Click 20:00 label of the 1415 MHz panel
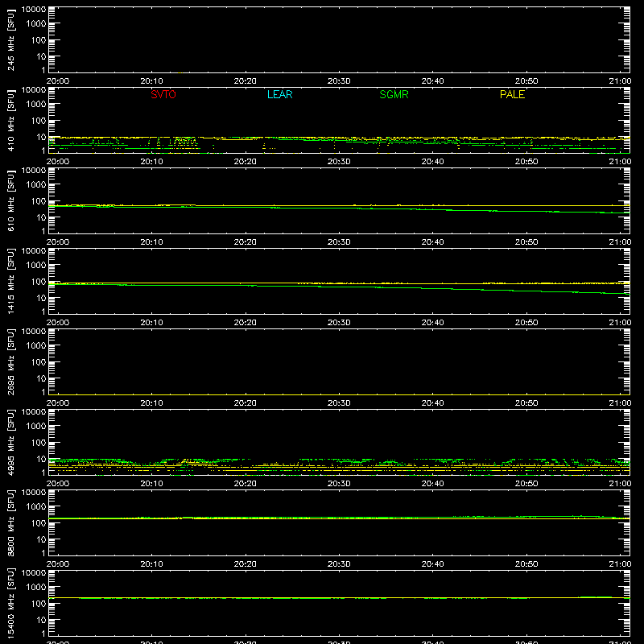This screenshot has height=644, width=644. [58, 323]
